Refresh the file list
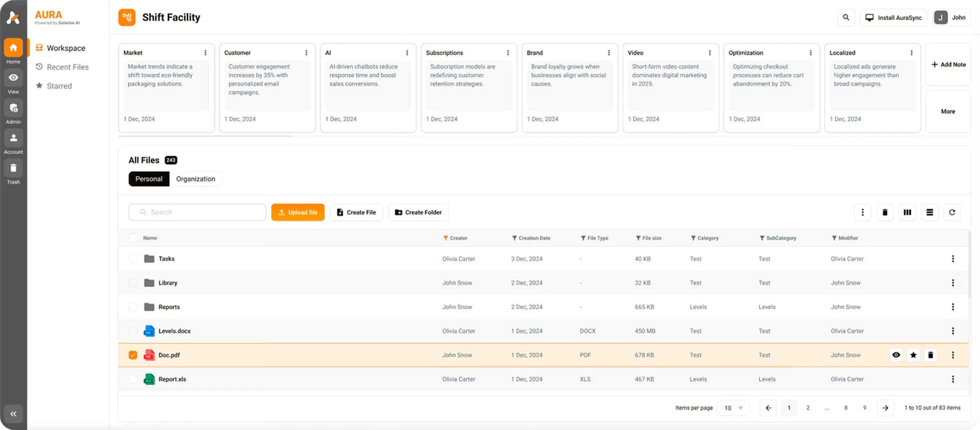This screenshot has width=980, height=430. pos(952,212)
